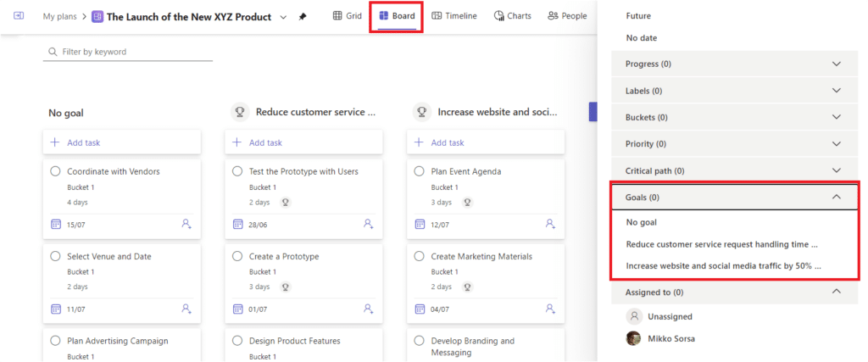Select the Board view tab
868x362 pixels.
[x=397, y=16]
